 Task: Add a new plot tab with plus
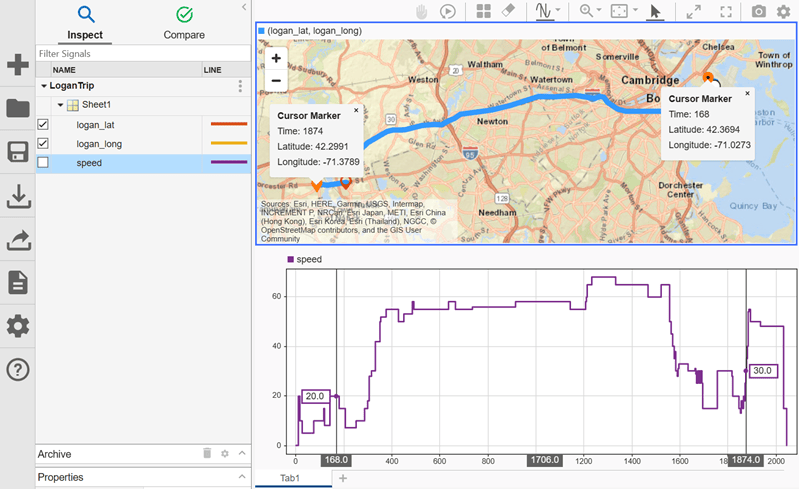[343, 478]
